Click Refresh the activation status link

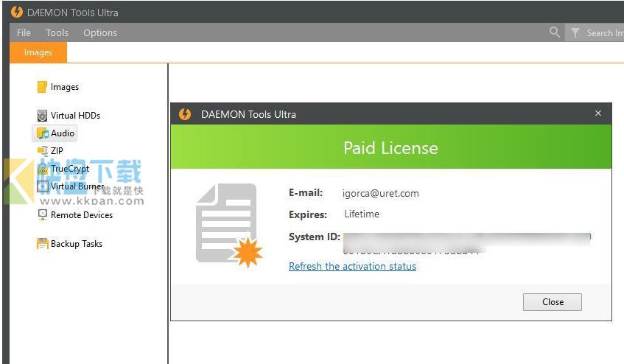[352, 266]
